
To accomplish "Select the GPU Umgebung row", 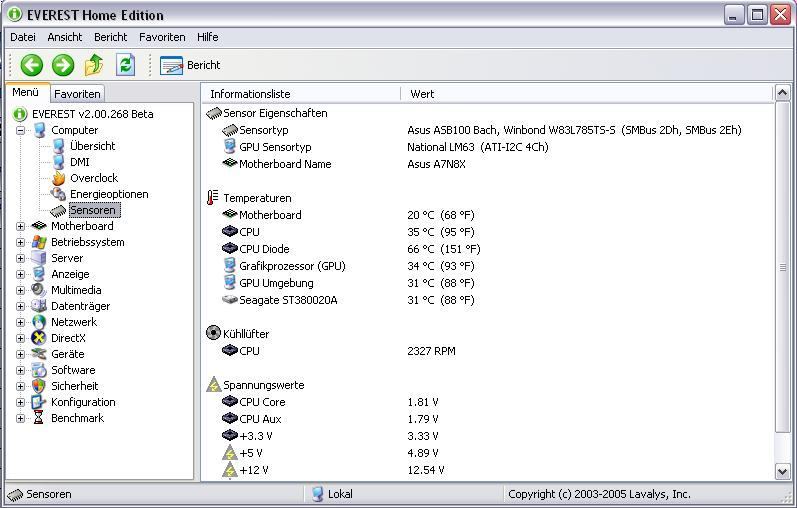I will [x=488, y=283].
